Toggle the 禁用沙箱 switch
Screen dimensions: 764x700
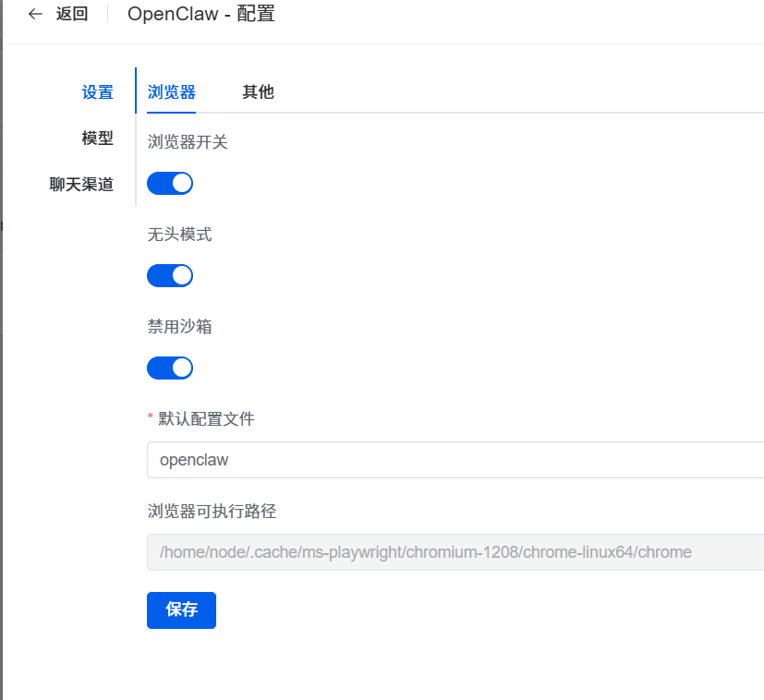point(170,368)
